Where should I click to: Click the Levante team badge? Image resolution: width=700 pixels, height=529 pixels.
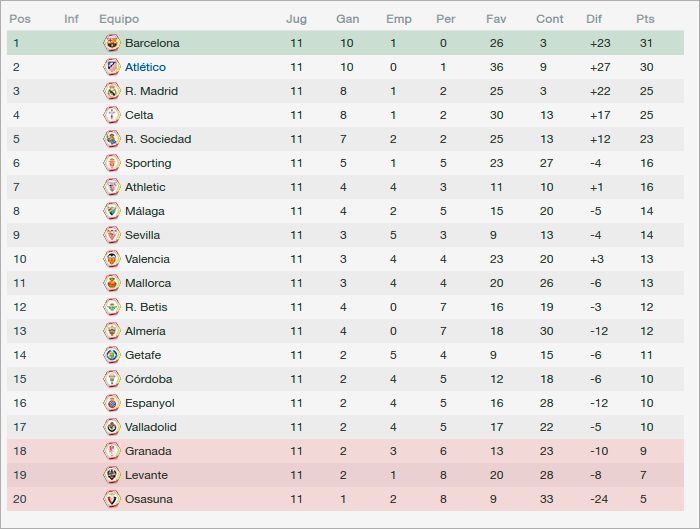112,475
